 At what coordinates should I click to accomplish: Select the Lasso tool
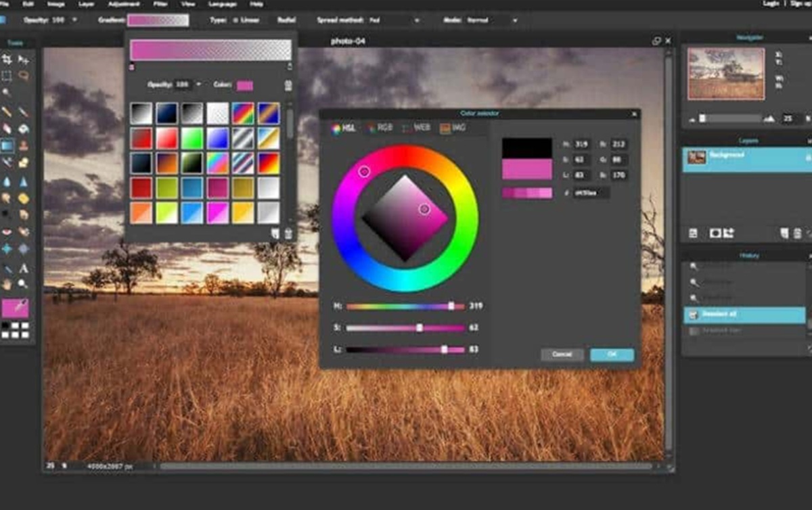[x=23, y=76]
